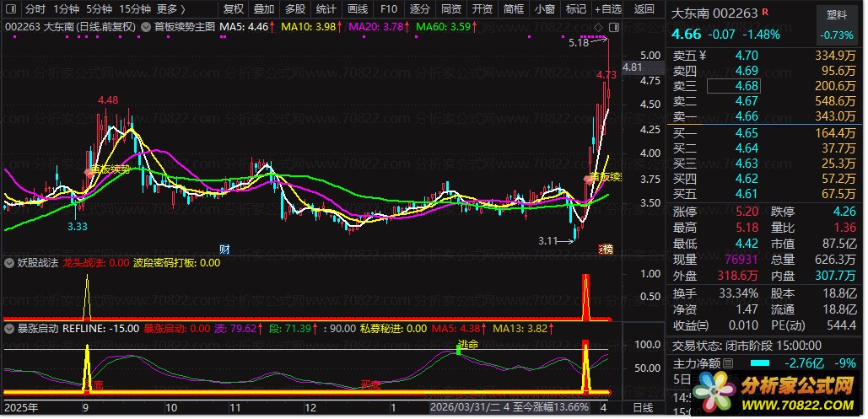
Task: Switch to 5分钟 chart period
Action: point(99,9)
